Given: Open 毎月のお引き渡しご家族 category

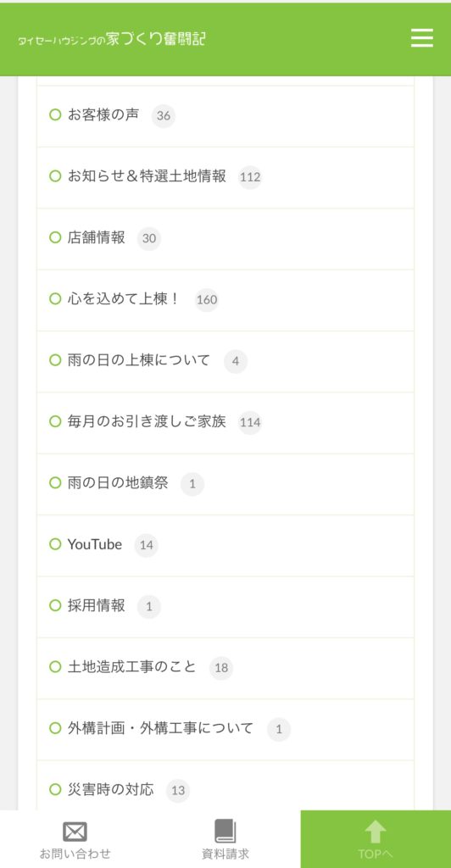Looking at the screenshot, I should click(147, 422).
